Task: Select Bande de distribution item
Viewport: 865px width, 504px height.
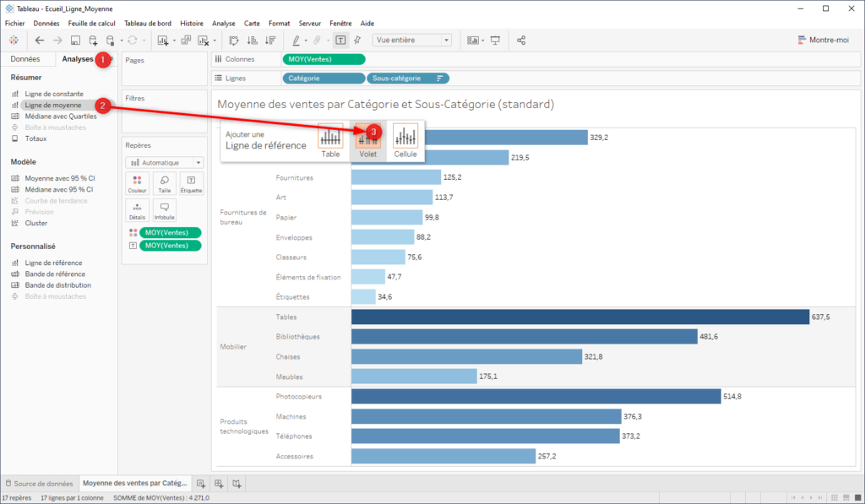Action: (x=58, y=285)
